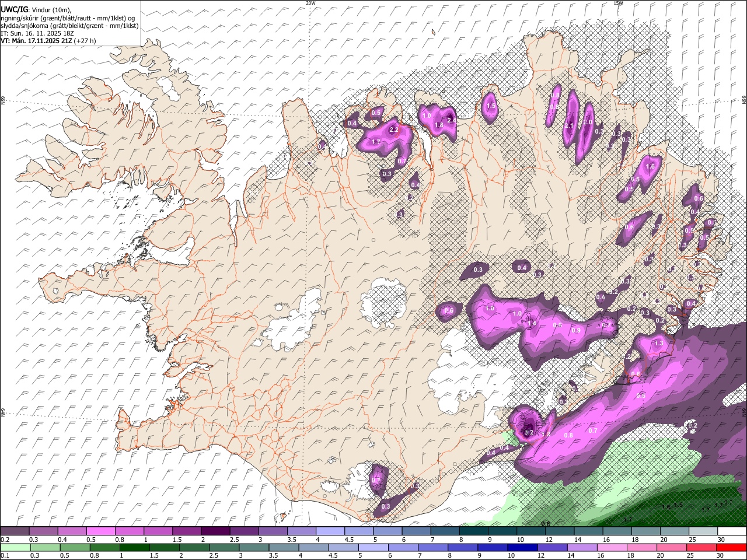
Task: Click the "2.4" snowfall value on the map
Action: 451,120
